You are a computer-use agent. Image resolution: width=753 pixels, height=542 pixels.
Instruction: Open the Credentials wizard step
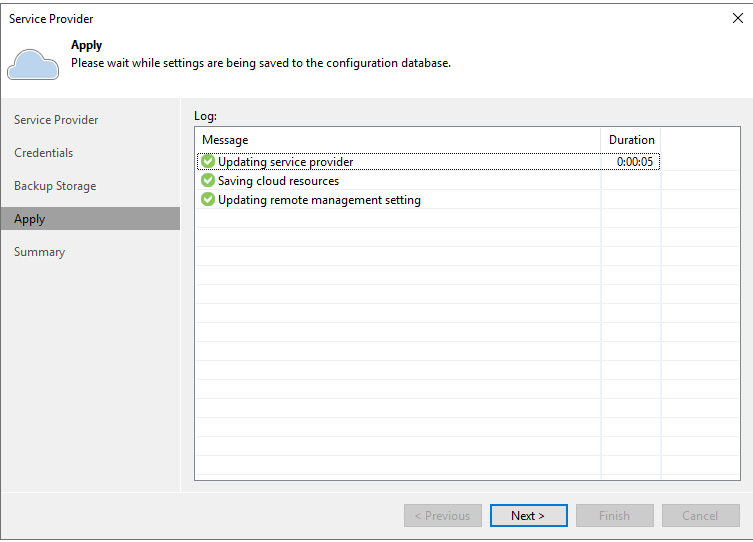[44, 153]
